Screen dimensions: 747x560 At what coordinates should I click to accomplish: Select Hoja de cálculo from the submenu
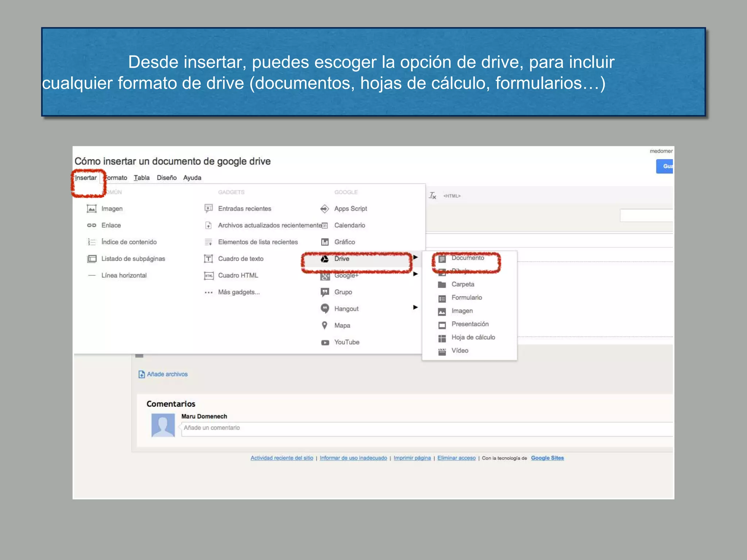(473, 337)
